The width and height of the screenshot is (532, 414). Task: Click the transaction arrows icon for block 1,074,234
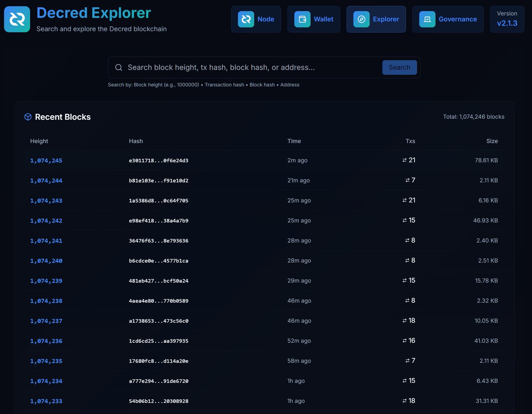click(x=405, y=381)
